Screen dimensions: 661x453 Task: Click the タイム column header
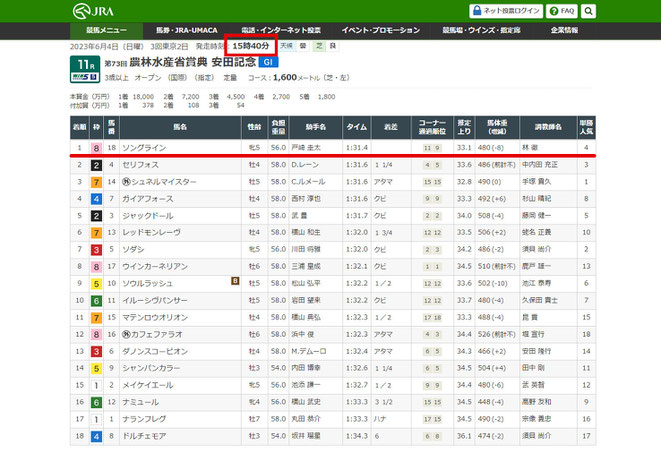(x=357, y=127)
